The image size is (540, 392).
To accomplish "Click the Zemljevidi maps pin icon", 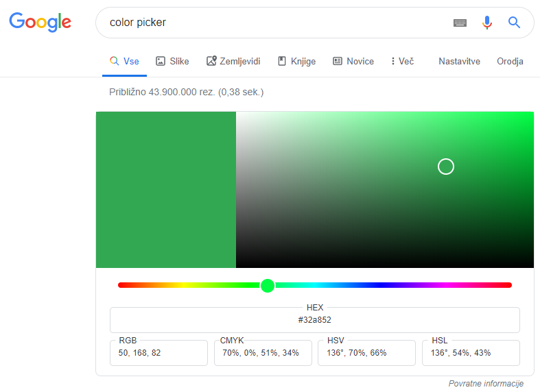I will [x=211, y=61].
